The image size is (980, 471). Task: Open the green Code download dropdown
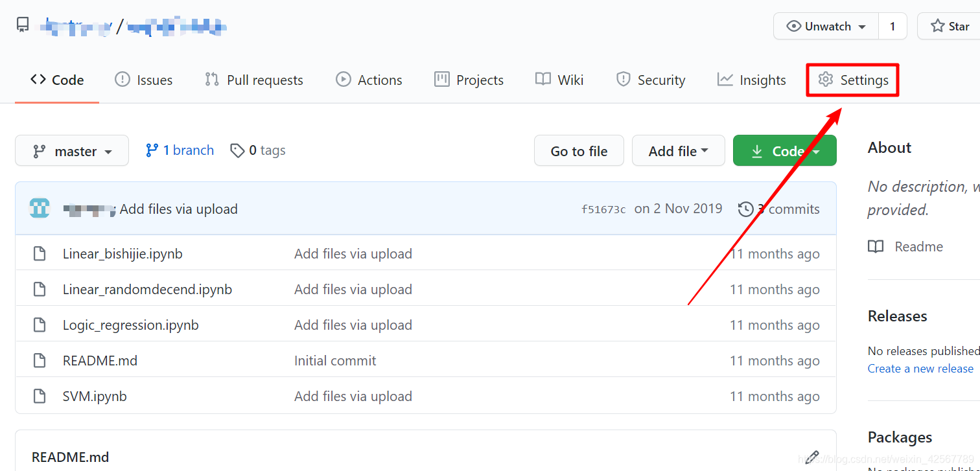tap(784, 151)
